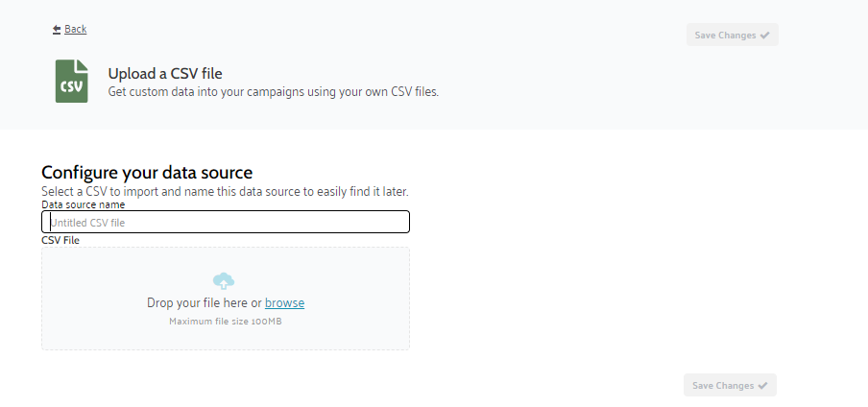Image resolution: width=868 pixels, height=407 pixels.
Task: Click the "Data source name" label
Action: point(84,204)
